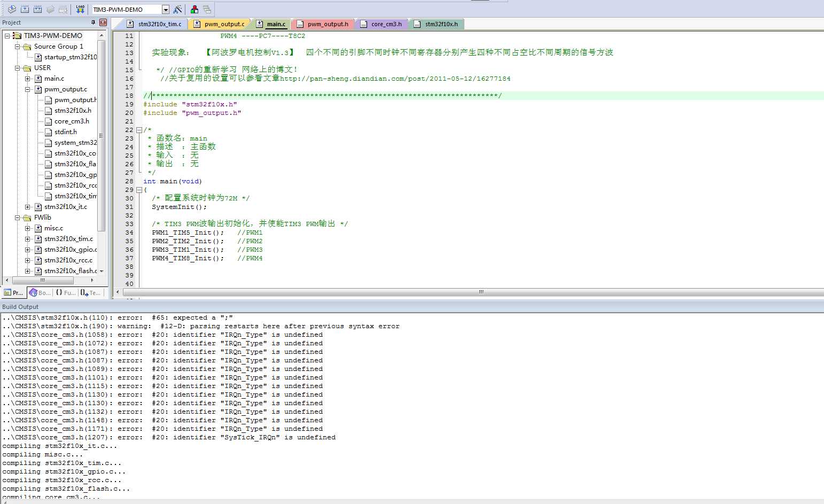Switch to the stm32f10x_tim.c editor tab
Image resolution: width=824 pixels, height=504 pixels.
click(x=156, y=24)
